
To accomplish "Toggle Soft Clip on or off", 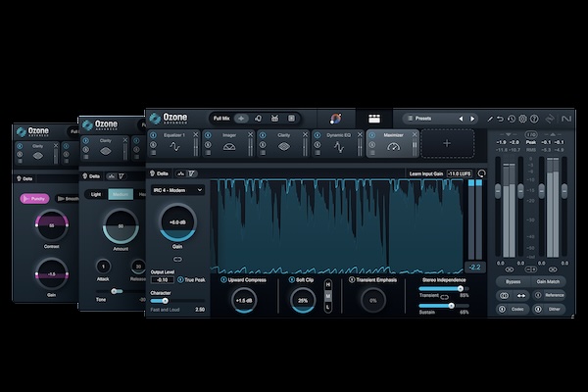I will click(x=292, y=280).
